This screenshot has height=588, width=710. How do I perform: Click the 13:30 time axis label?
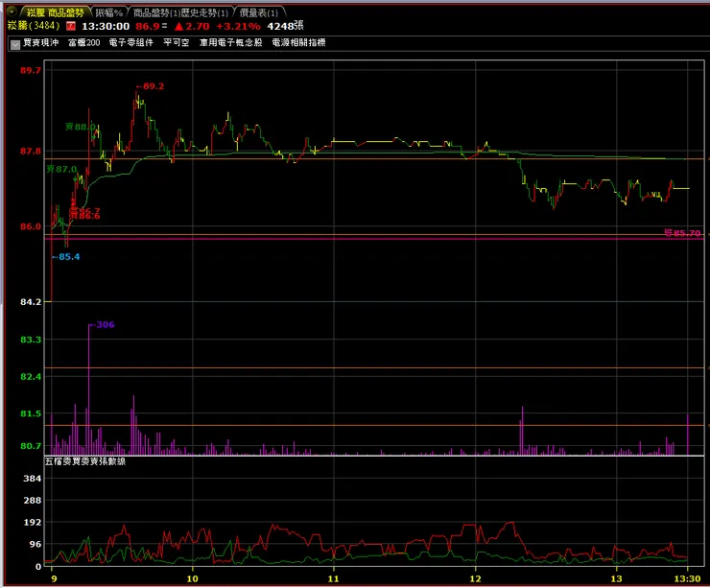(x=687, y=578)
